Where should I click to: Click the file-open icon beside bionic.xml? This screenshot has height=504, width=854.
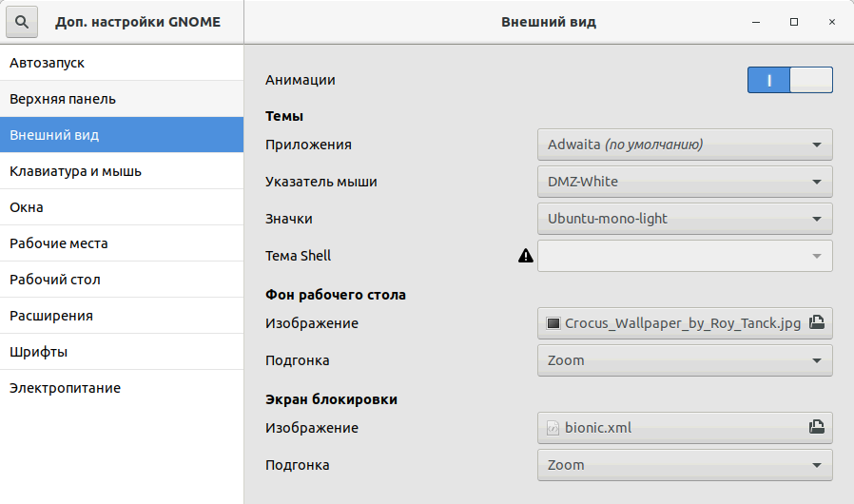(x=816, y=427)
